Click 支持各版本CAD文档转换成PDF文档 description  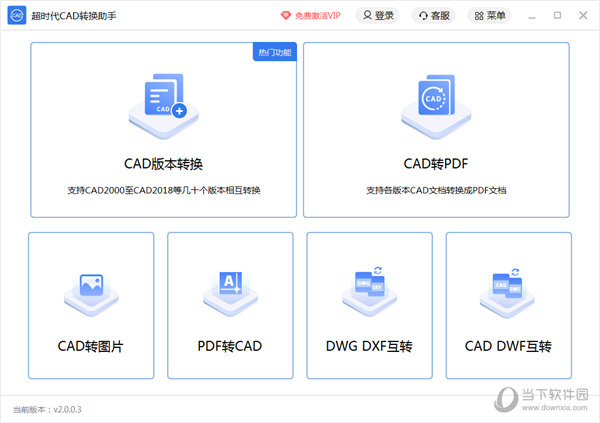(436, 190)
